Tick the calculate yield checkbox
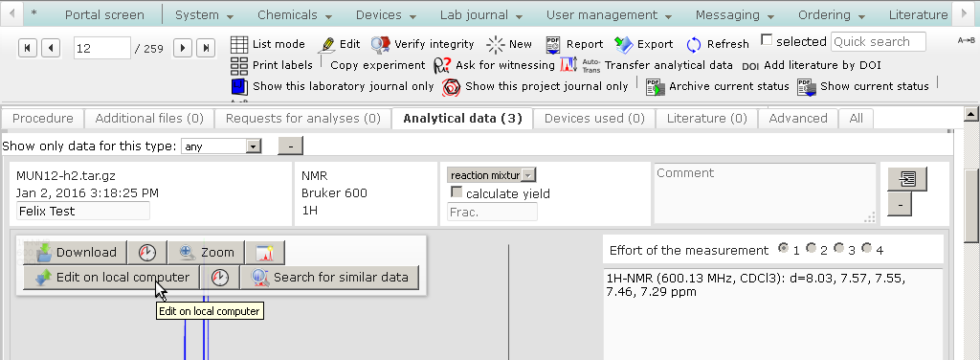The image size is (980, 360). (x=457, y=192)
